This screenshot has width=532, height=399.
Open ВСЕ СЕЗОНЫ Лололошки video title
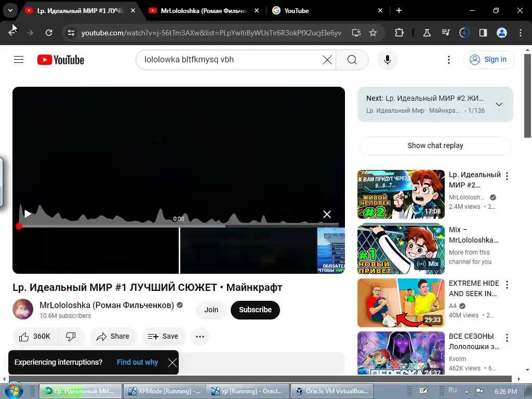pyautogui.click(x=474, y=341)
